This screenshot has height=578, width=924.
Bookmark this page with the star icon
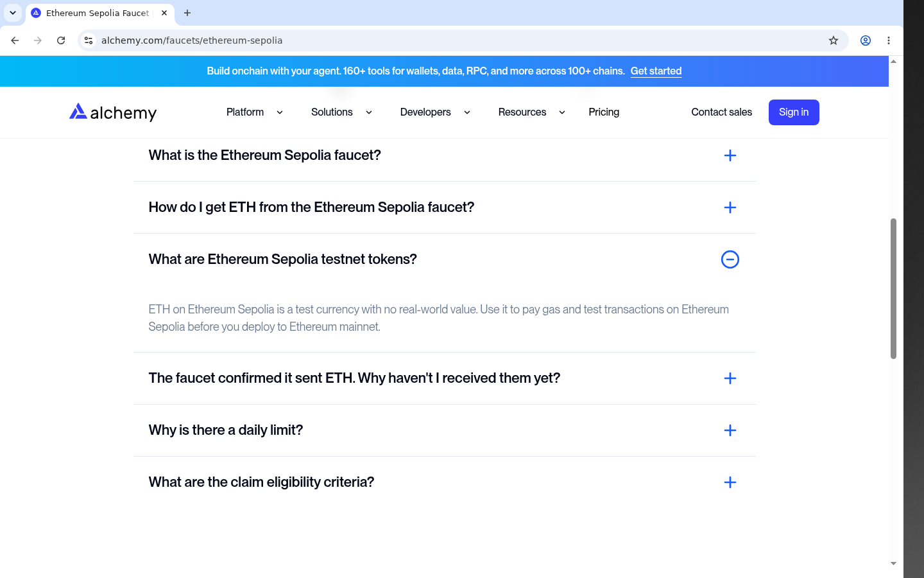tap(834, 40)
